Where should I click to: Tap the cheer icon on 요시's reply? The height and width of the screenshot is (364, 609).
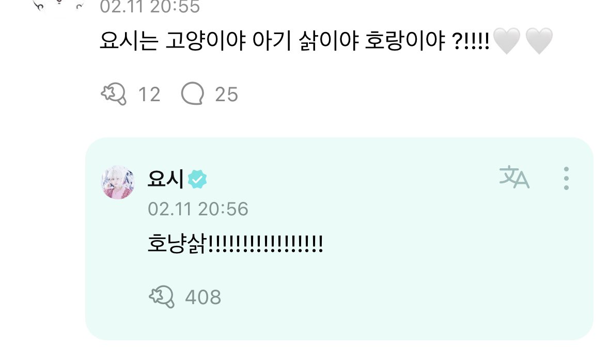(162, 297)
